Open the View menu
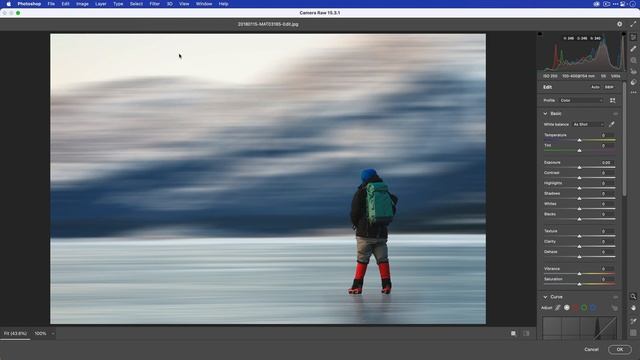 point(184,4)
